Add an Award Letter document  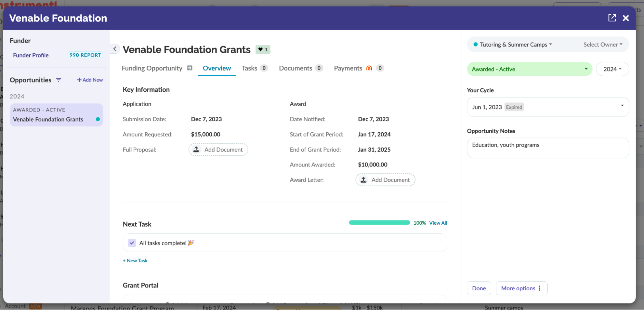(385, 180)
